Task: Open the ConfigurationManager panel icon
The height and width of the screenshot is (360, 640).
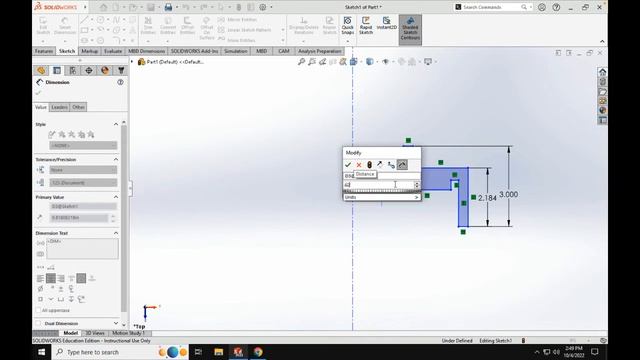Action: click(73, 71)
